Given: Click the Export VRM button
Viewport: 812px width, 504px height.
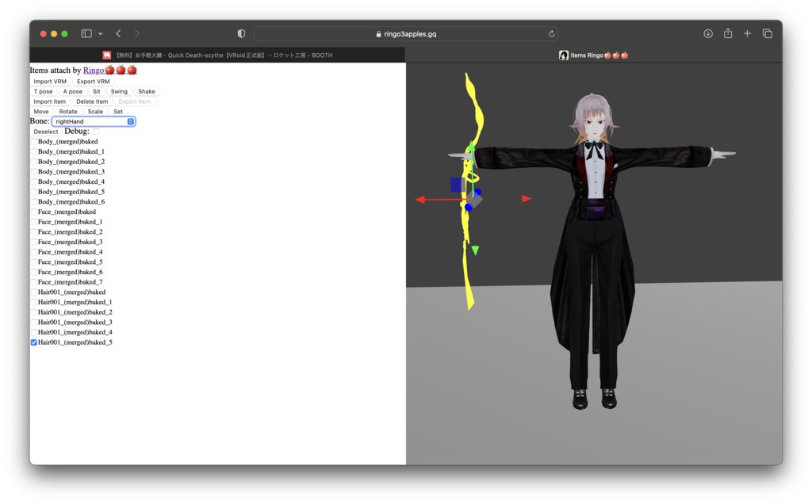Looking at the screenshot, I should pos(94,82).
